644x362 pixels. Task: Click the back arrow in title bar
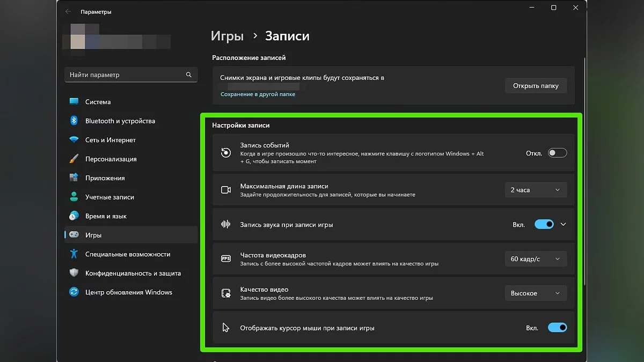point(68,12)
